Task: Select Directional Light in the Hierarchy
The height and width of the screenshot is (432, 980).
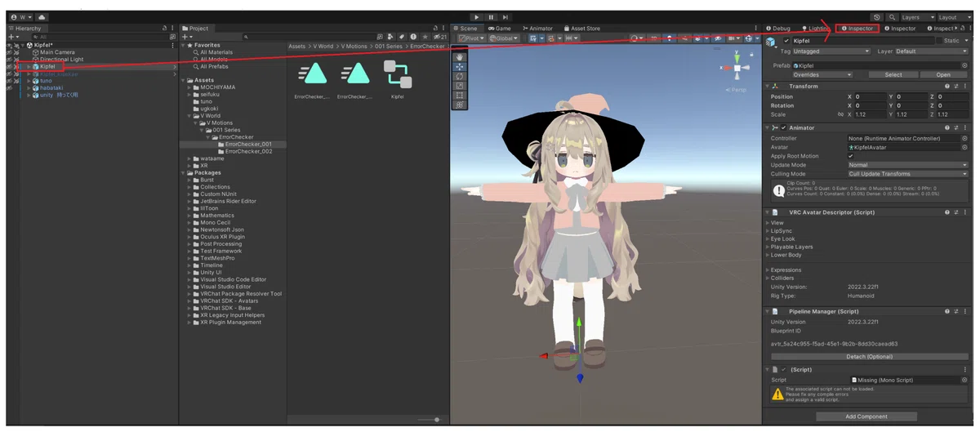Action: pyautogui.click(x=61, y=60)
